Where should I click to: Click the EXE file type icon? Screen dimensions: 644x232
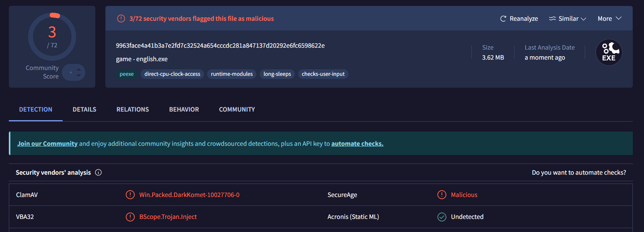(609, 52)
